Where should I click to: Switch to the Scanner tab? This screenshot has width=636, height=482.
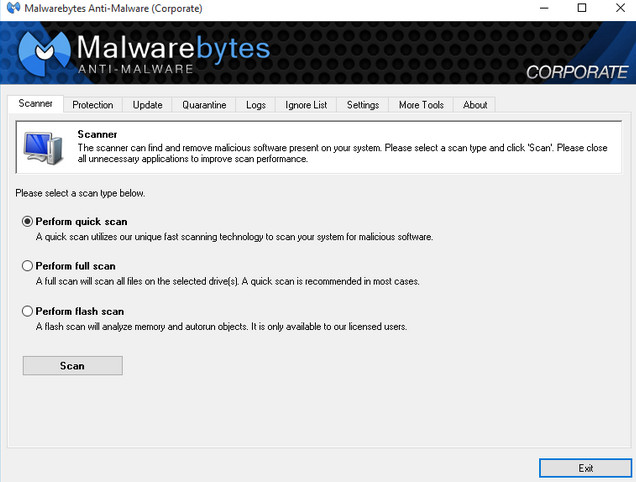[x=36, y=104]
